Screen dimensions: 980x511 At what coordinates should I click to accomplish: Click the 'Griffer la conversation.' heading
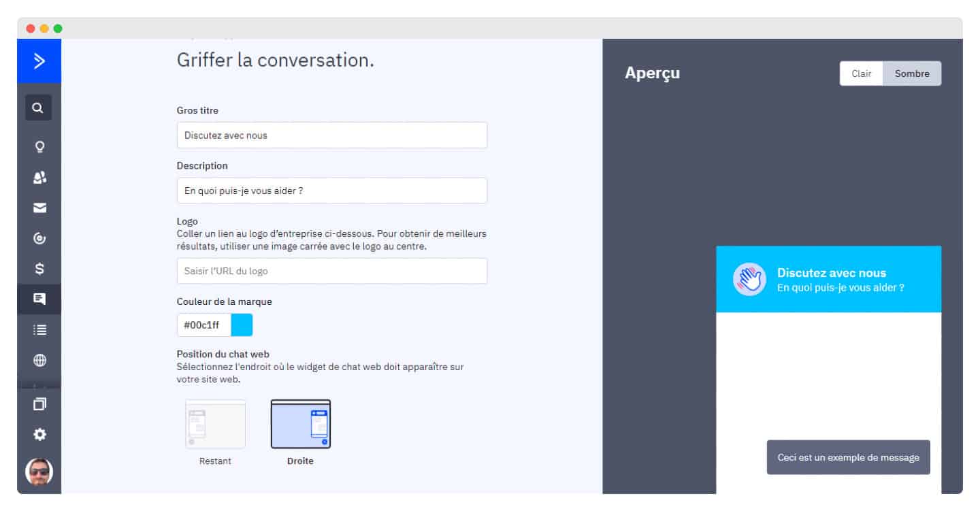coord(276,60)
